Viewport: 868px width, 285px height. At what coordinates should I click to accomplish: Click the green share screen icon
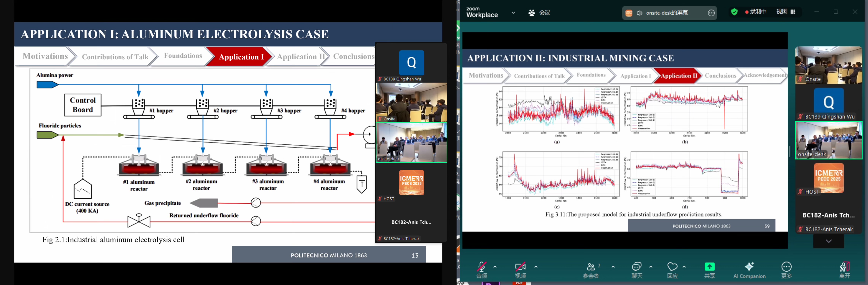tap(709, 267)
